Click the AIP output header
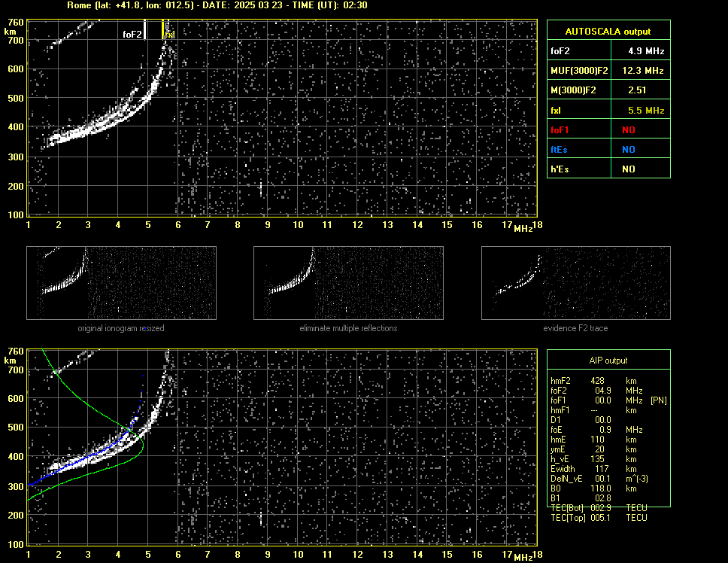 (x=608, y=361)
